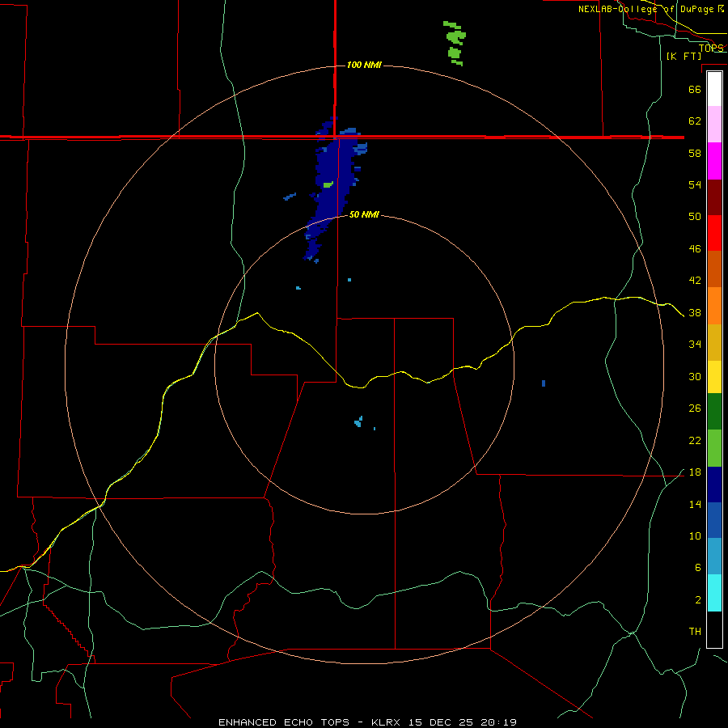Click the '2' scale label
This screenshot has height=728, width=728.
(697, 599)
